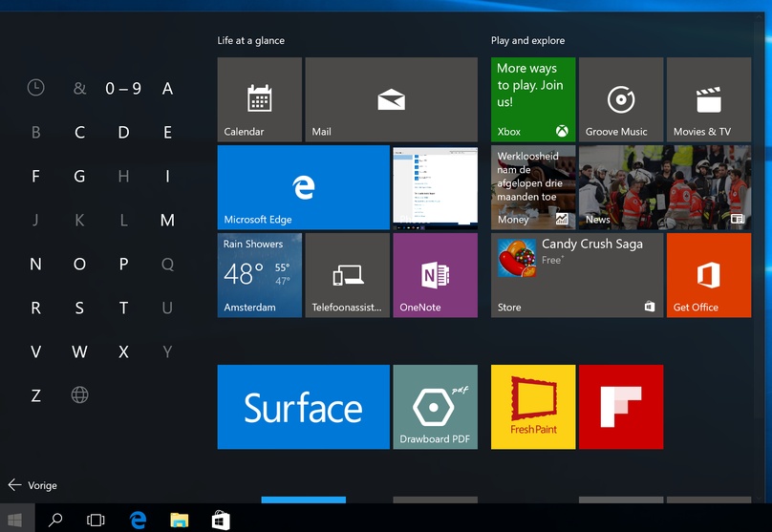Jump to apps under 0–9
The image size is (772, 532).
123,89
